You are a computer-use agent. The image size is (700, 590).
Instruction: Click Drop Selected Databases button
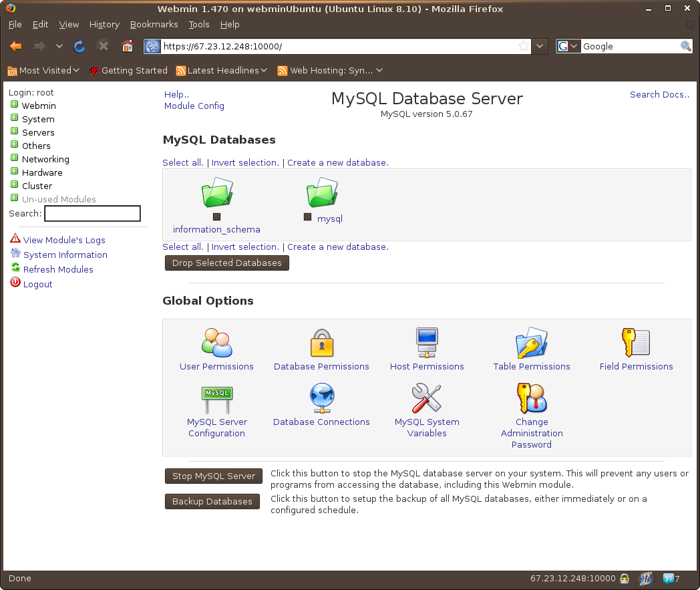(x=227, y=263)
